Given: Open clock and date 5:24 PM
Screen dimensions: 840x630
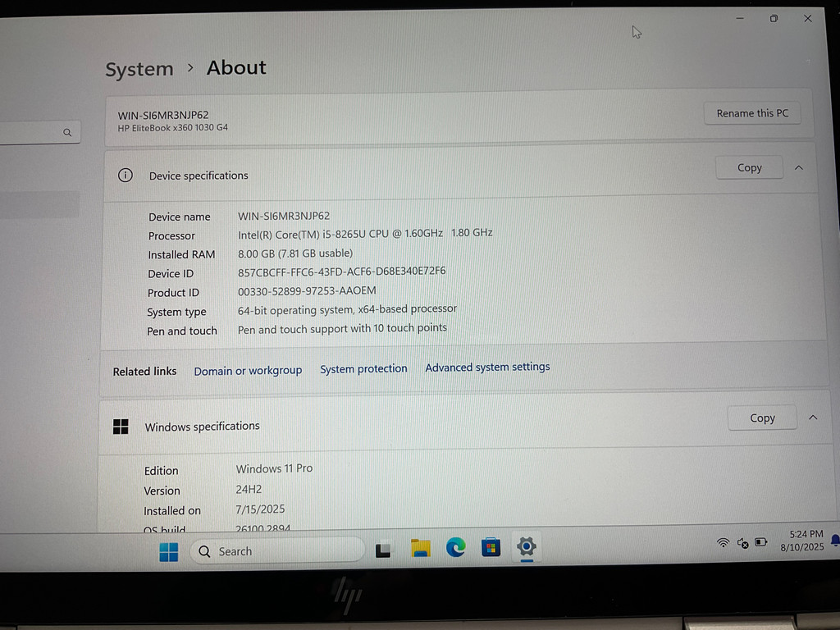Looking at the screenshot, I should (802, 541).
